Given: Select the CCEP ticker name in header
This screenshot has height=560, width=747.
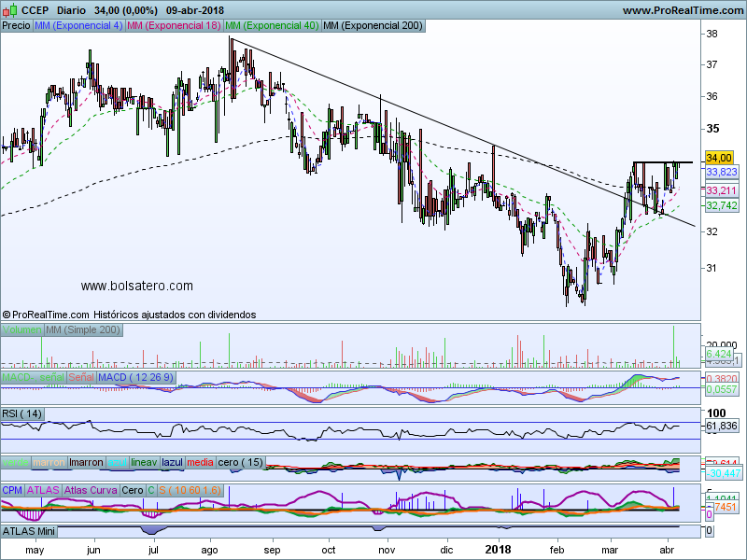Looking at the screenshot, I should 35,10.
